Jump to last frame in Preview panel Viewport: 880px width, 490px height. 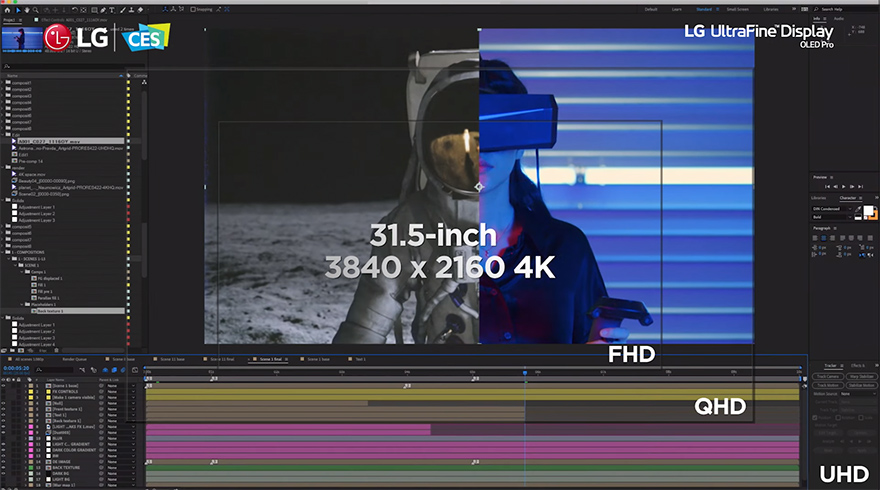point(860,187)
